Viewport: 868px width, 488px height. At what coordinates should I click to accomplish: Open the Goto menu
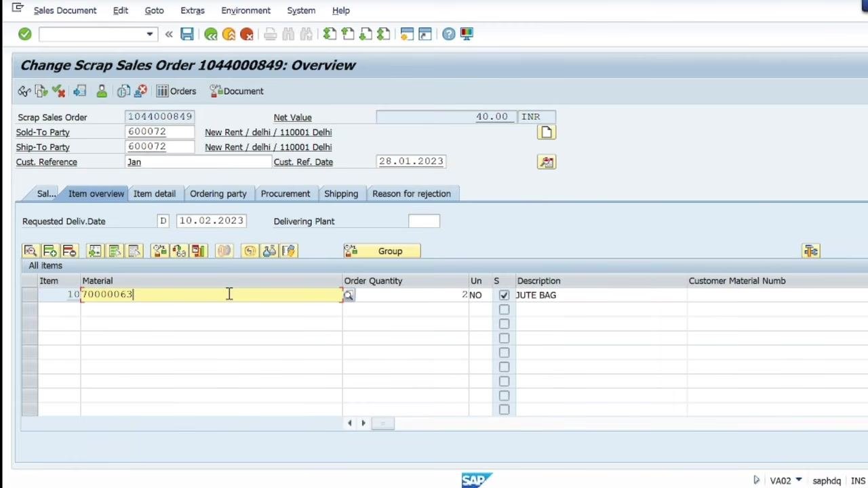coord(154,10)
